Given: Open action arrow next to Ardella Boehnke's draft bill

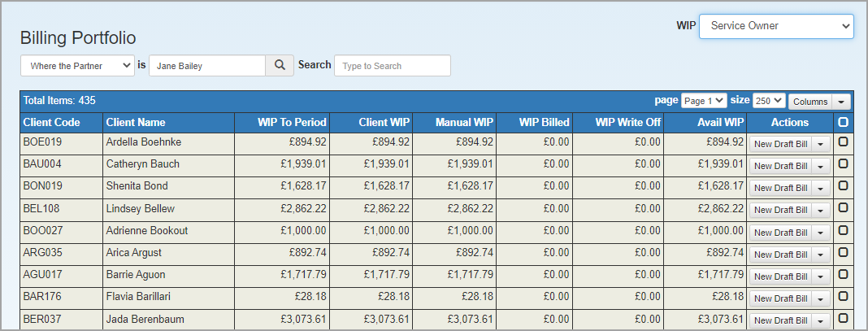Looking at the screenshot, I should click(820, 144).
